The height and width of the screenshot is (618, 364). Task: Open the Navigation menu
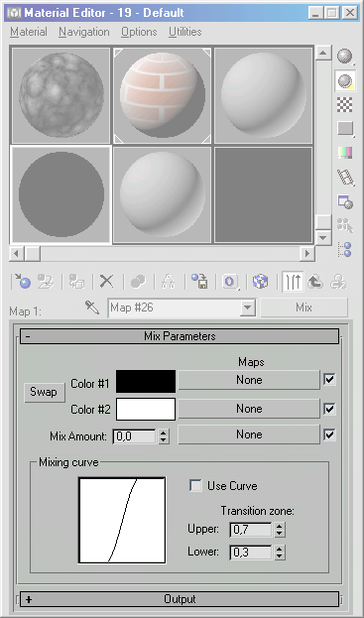tap(84, 32)
